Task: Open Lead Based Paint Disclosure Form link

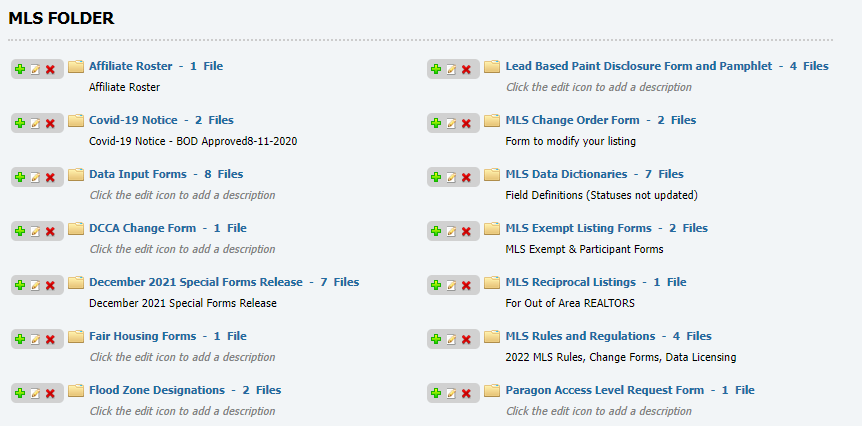Action: [x=667, y=67]
